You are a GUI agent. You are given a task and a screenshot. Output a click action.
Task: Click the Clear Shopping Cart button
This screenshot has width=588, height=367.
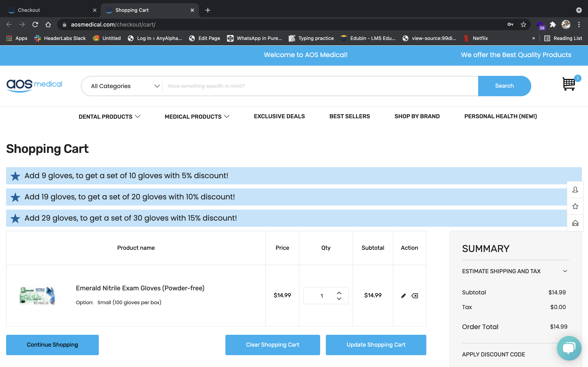[272, 345]
